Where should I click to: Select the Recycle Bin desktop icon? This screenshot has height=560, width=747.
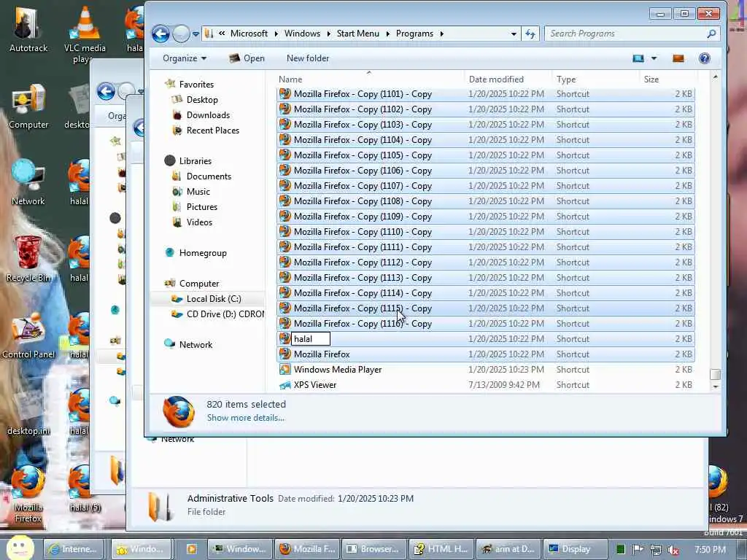coord(28,260)
